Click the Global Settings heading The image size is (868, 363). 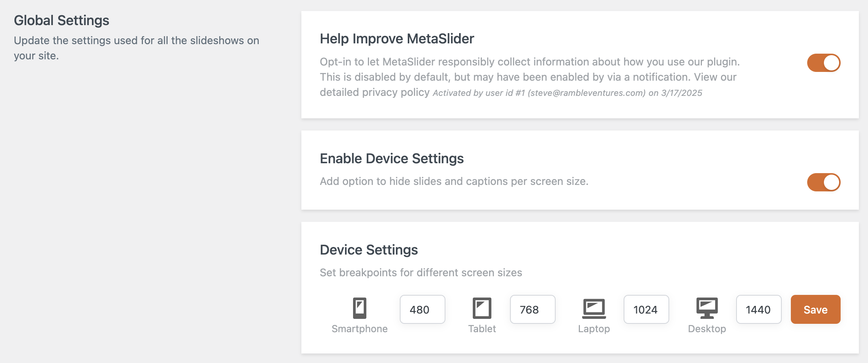click(x=62, y=21)
